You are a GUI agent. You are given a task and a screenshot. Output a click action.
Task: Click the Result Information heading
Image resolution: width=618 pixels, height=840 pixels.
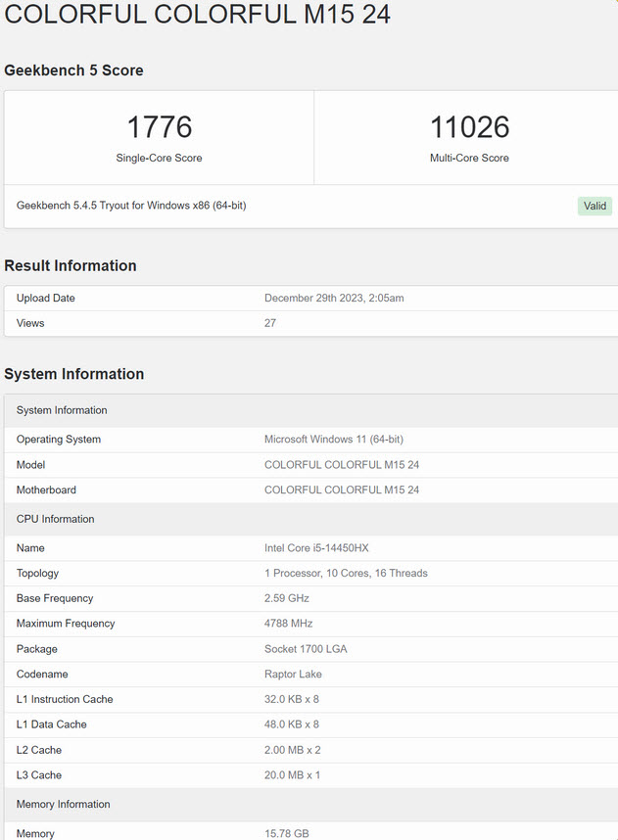click(71, 265)
